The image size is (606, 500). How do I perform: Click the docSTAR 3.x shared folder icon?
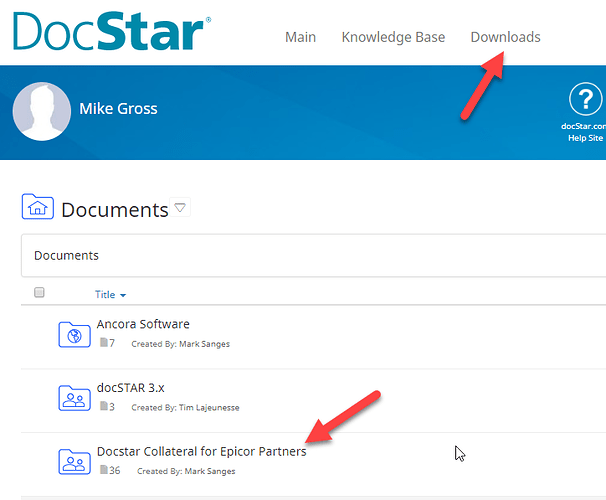(x=74, y=398)
